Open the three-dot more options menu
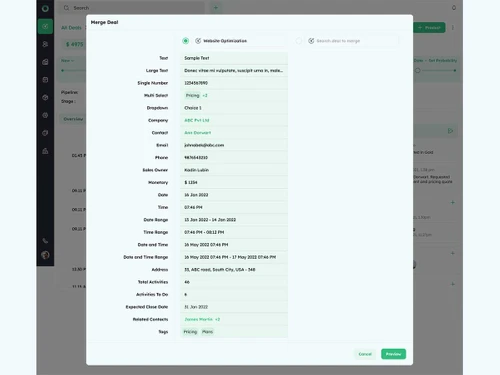 tap(453, 28)
